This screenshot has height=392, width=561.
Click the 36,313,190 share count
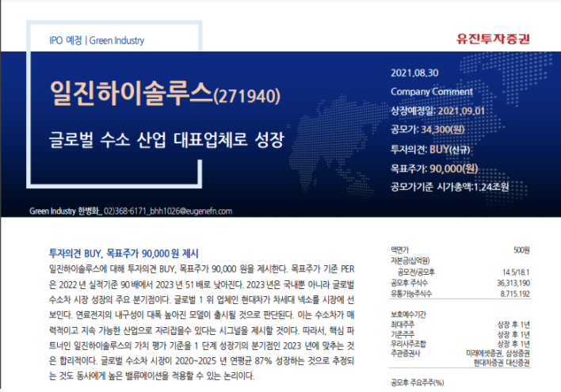tap(513, 283)
